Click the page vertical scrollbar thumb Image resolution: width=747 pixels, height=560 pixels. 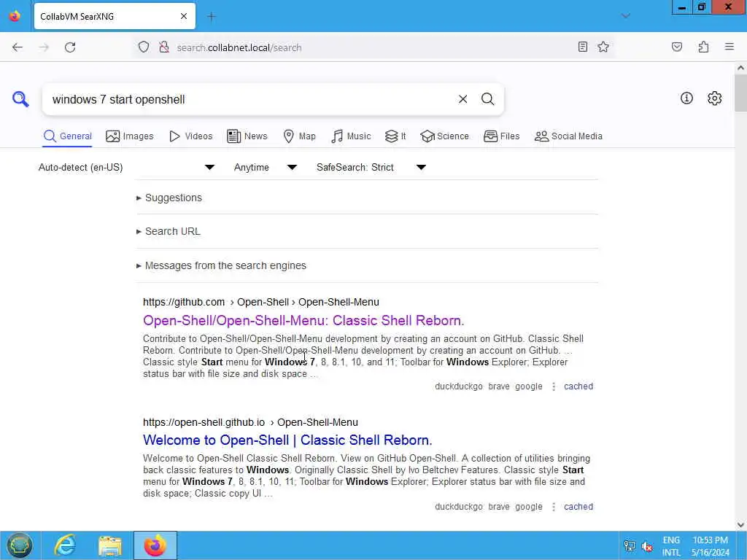click(x=740, y=93)
